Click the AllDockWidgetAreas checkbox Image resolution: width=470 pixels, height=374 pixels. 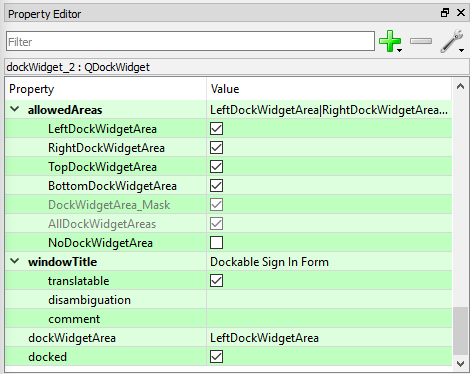coord(216,224)
